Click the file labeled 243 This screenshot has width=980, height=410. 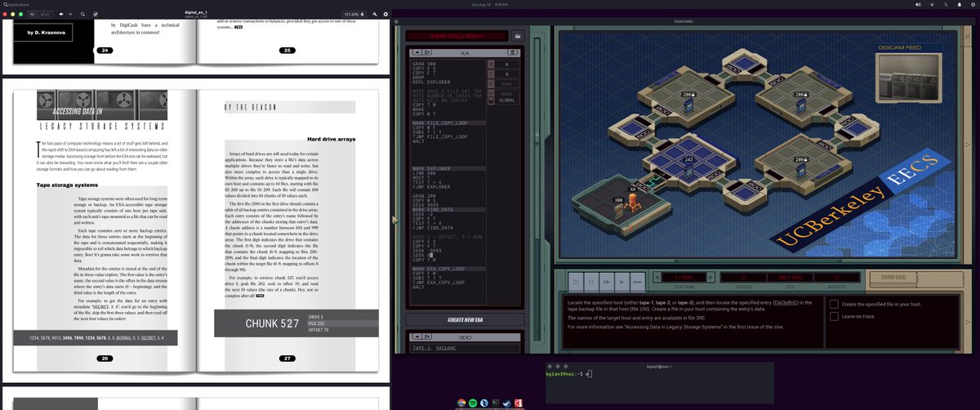[687, 167]
